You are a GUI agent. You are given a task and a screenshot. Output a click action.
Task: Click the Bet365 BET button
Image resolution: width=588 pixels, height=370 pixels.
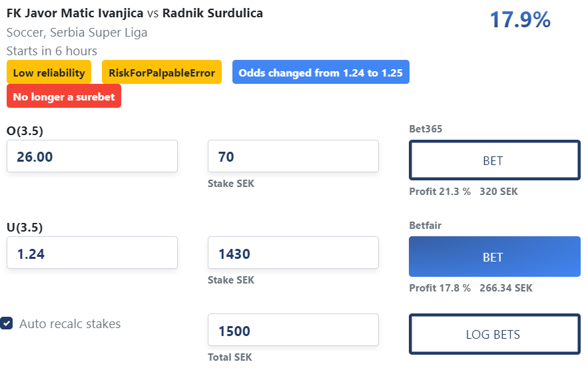494,160
